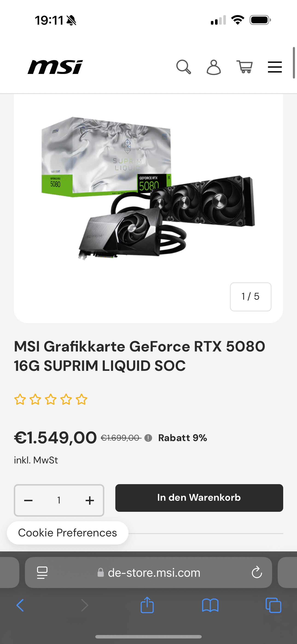
Task: Open the user account icon
Action: [x=214, y=67]
